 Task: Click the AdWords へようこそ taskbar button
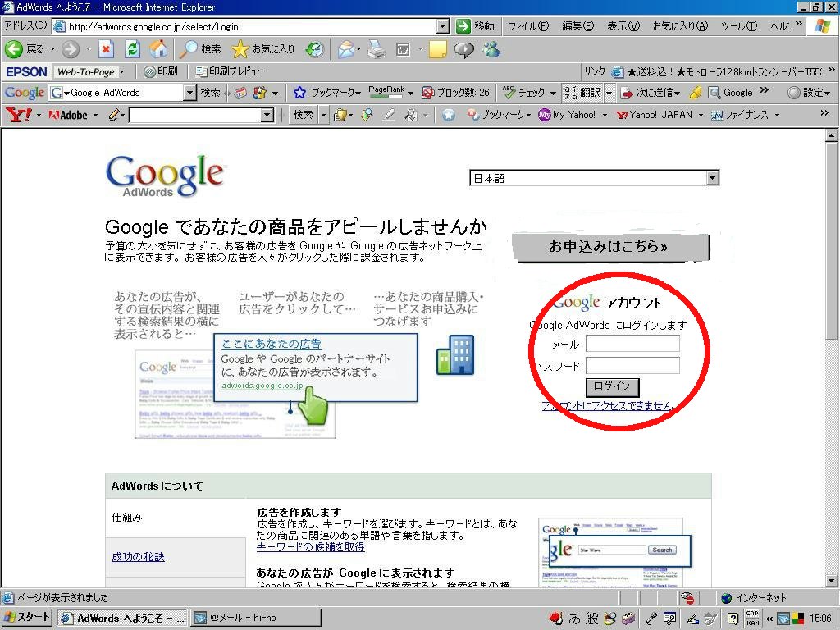pos(123,618)
